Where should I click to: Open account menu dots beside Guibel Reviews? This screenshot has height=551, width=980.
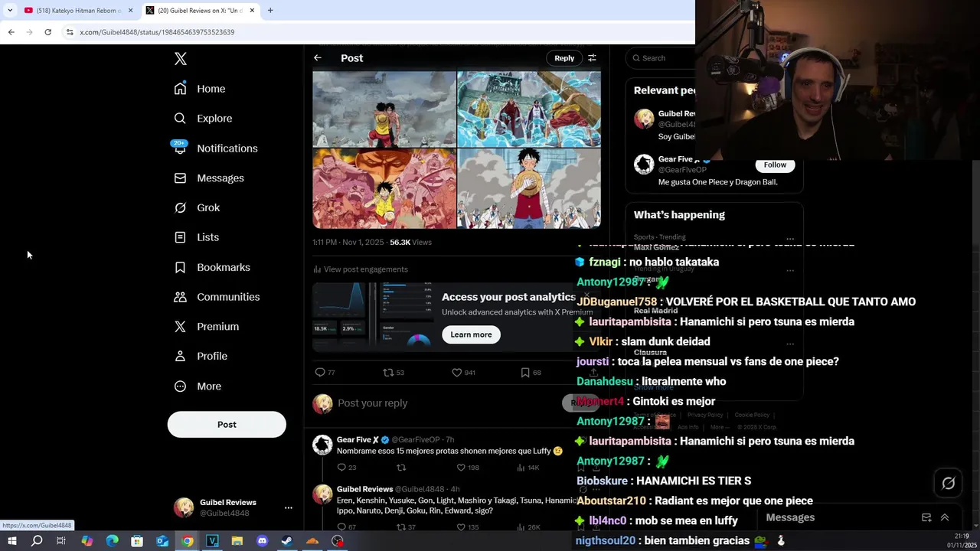(288, 507)
